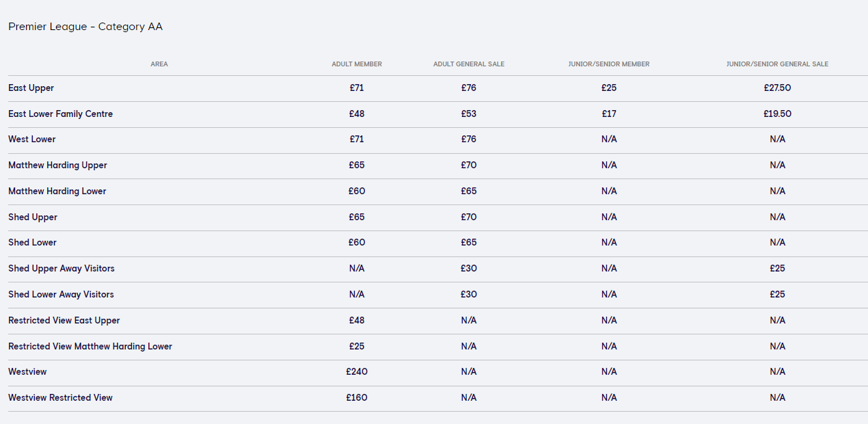This screenshot has height=424, width=868.
Task: Click Matthew Harding Upper area label
Action: coord(57,165)
